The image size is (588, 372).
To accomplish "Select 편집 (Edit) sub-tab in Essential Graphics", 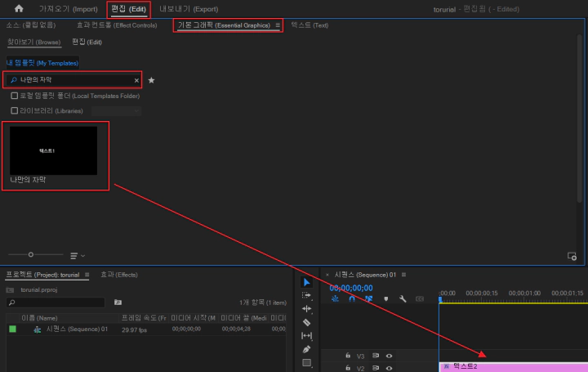I will 87,42.
